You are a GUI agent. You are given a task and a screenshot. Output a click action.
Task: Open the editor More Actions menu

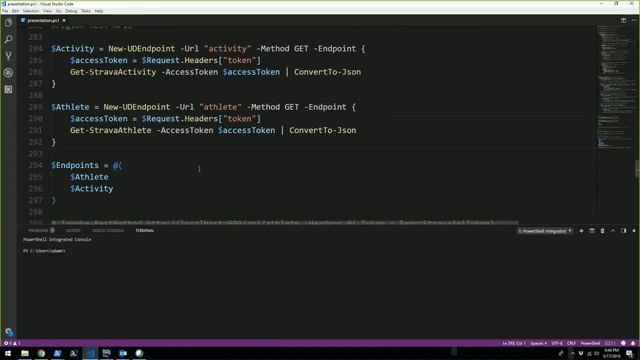point(634,20)
